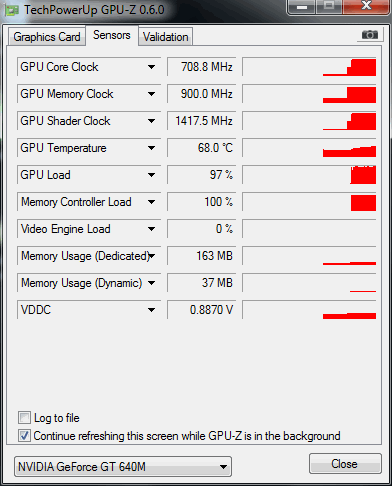Uncheck Continue refreshing in background option

pos(24,435)
